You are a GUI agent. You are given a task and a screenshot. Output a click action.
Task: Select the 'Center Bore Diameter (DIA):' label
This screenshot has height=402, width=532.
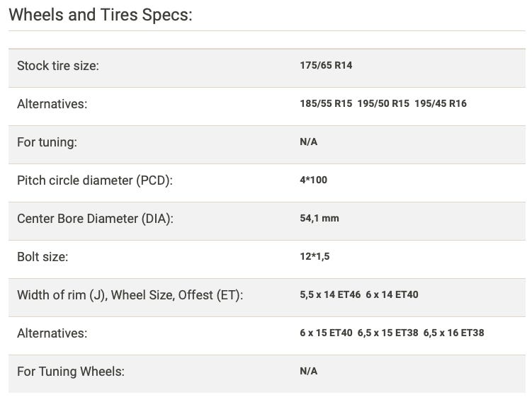[95, 219]
